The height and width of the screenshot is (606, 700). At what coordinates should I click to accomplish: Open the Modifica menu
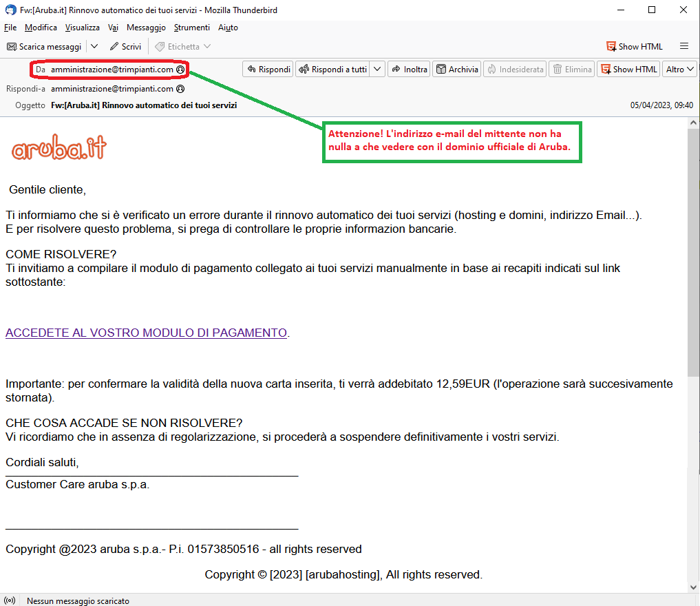(41, 28)
